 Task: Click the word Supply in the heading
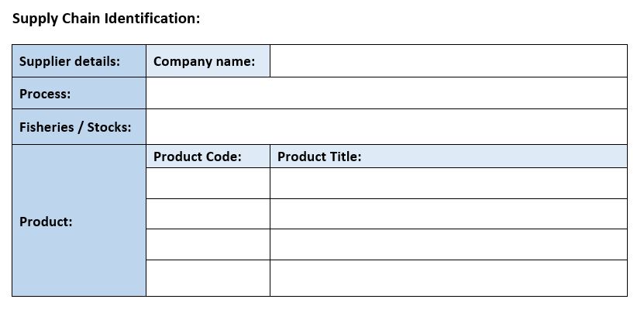tap(33, 19)
